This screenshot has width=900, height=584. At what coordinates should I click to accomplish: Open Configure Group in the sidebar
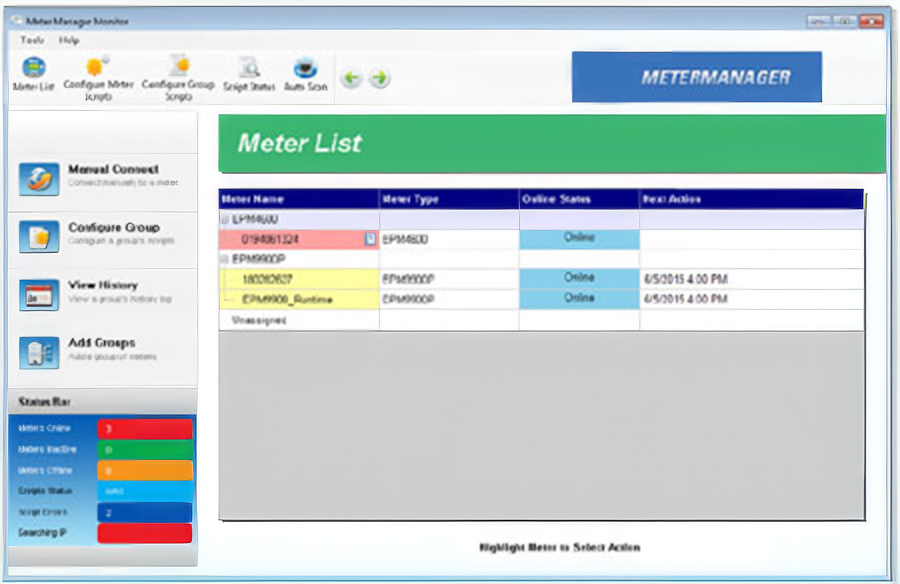(103, 237)
